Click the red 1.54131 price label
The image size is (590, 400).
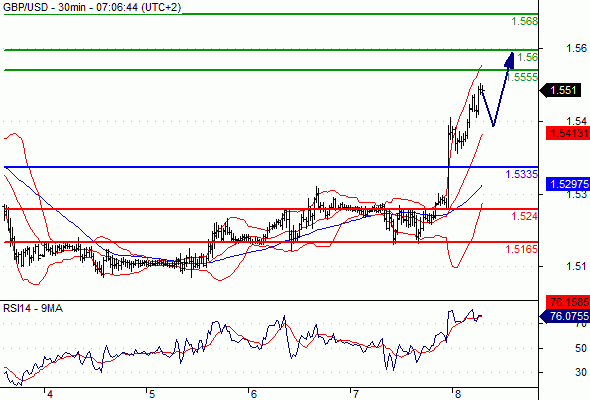[568, 133]
